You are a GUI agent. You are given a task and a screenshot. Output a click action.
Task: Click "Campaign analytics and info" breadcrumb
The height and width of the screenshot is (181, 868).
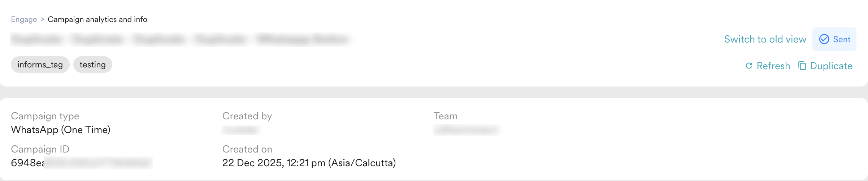97,19
